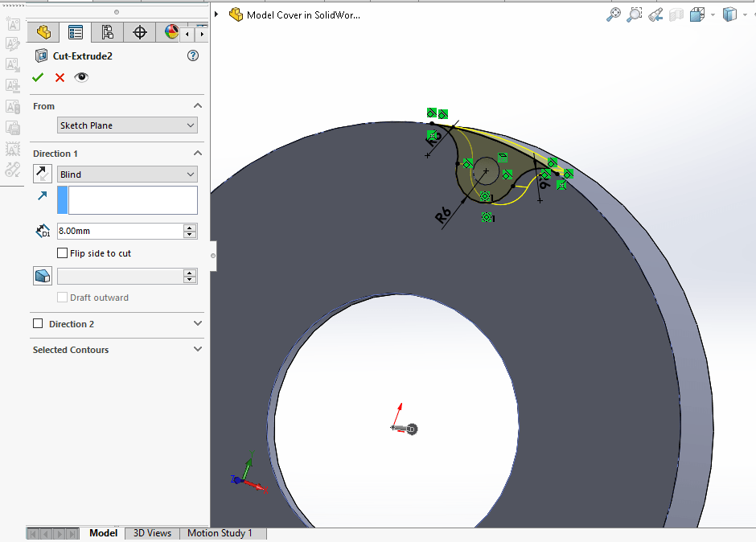This screenshot has width=756, height=542.
Task: Click the 8.00mm depth input field
Action: click(119, 231)
